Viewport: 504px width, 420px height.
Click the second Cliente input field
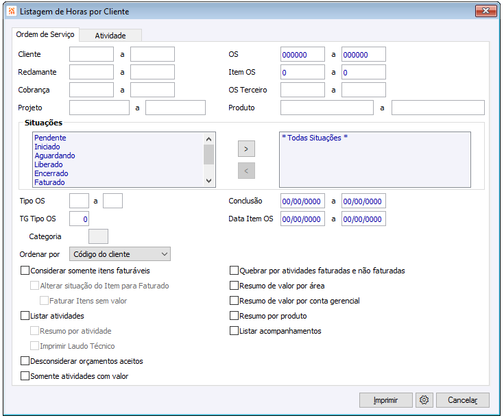(x=152, y=54)
